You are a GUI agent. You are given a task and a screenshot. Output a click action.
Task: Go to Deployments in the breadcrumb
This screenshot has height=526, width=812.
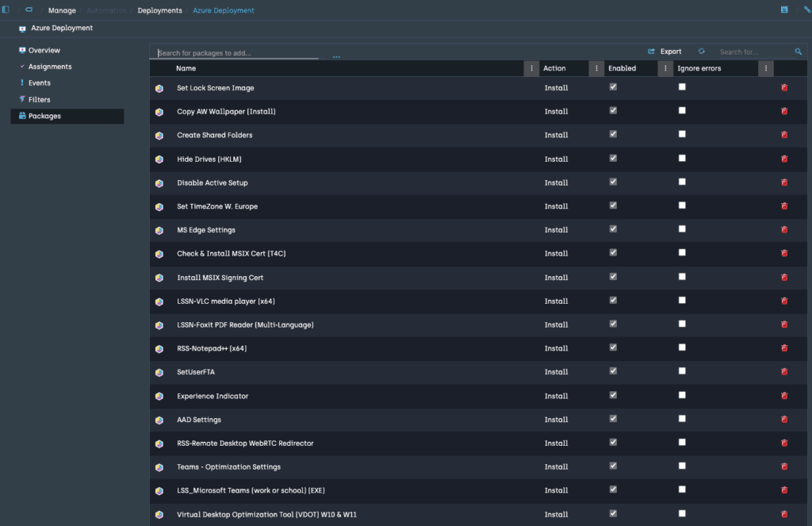click(x=159, y=10)
